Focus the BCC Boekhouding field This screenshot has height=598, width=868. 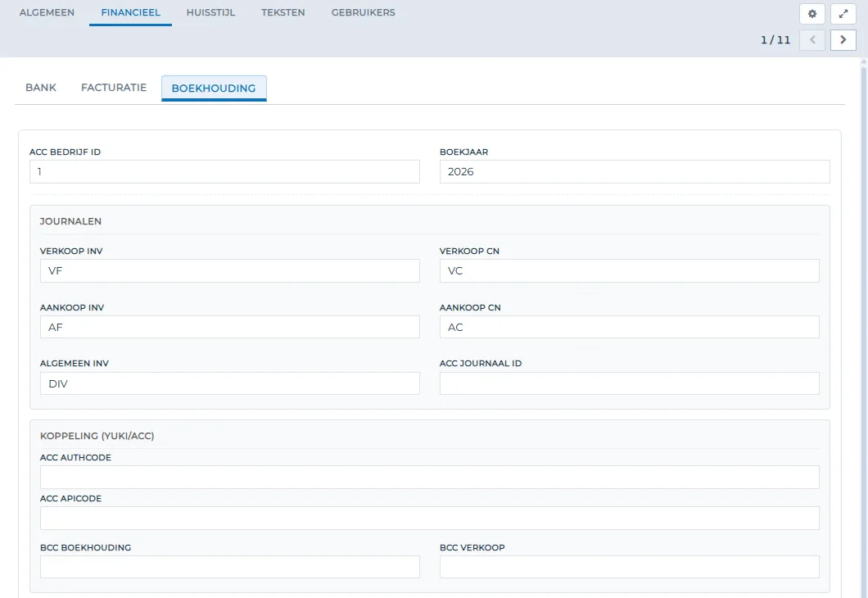tap(230, 567)
